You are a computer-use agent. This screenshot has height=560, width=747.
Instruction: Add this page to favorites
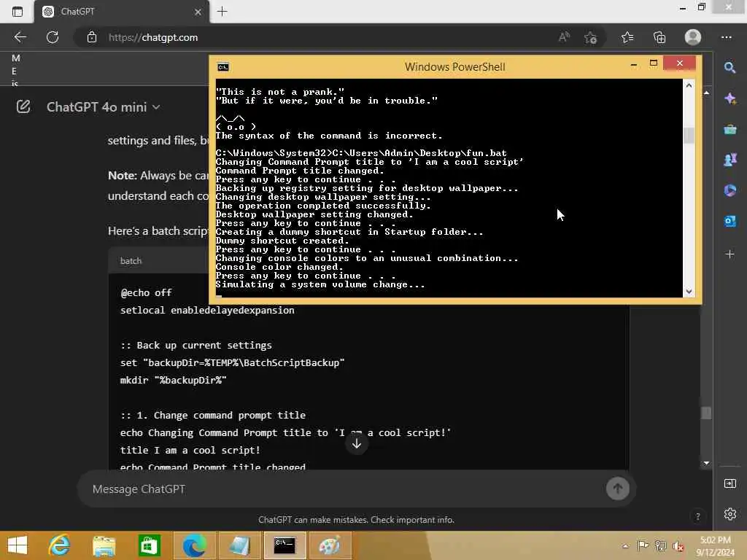click(591, 37)
